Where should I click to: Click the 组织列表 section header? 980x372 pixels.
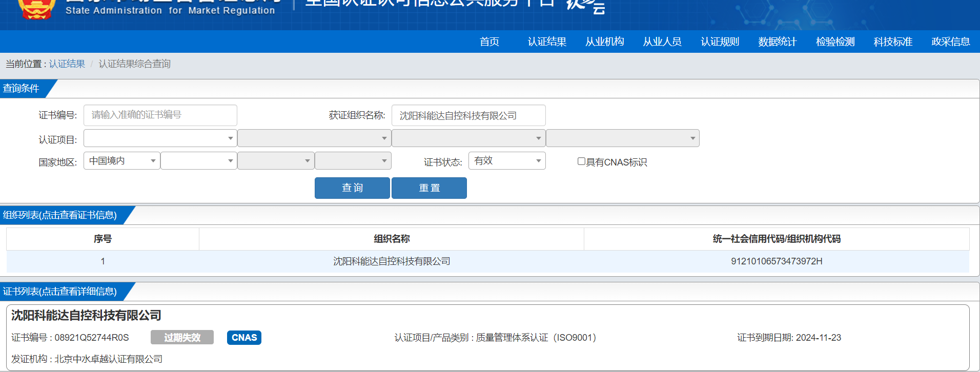tap(60, 215)
